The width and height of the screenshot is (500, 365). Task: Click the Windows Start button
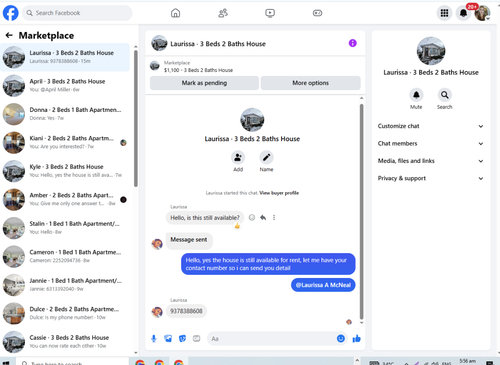coord(6,362)
